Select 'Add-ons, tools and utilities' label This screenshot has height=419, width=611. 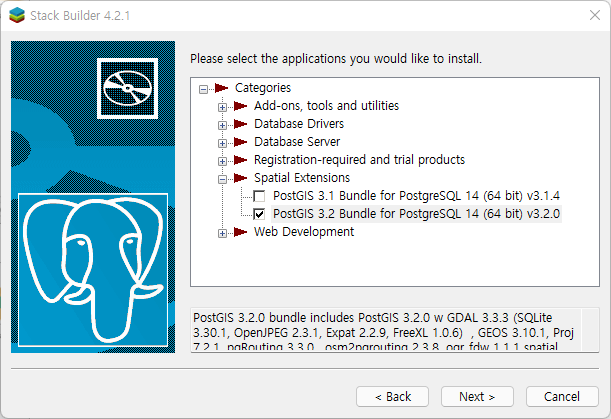pos(327,106)
